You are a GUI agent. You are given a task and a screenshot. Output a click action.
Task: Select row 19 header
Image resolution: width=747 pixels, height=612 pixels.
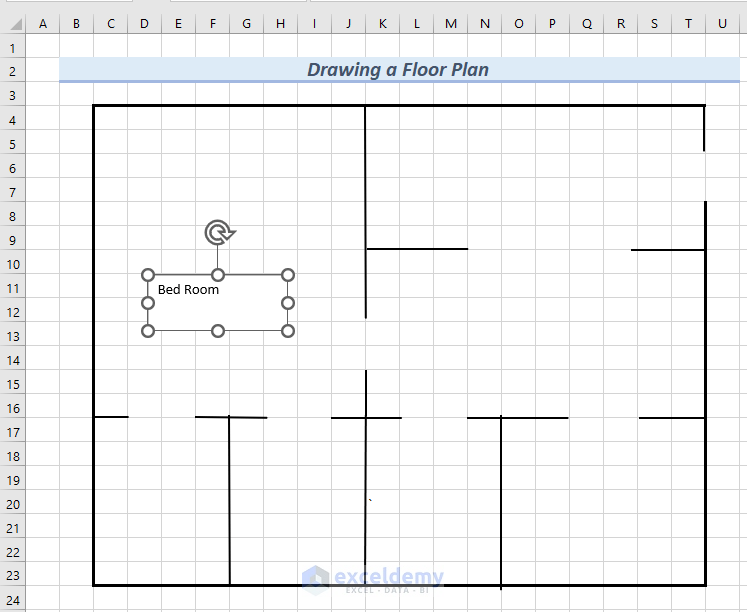(12, 480)
